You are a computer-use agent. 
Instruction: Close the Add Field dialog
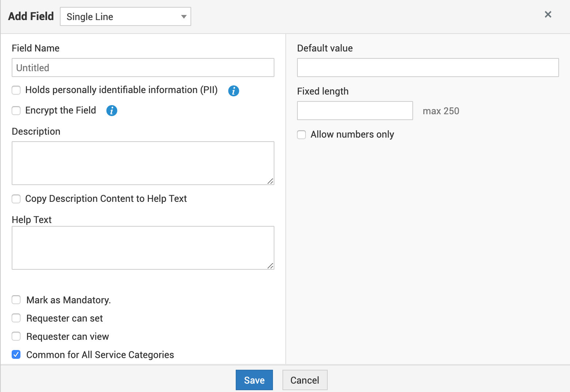(548, 14)
